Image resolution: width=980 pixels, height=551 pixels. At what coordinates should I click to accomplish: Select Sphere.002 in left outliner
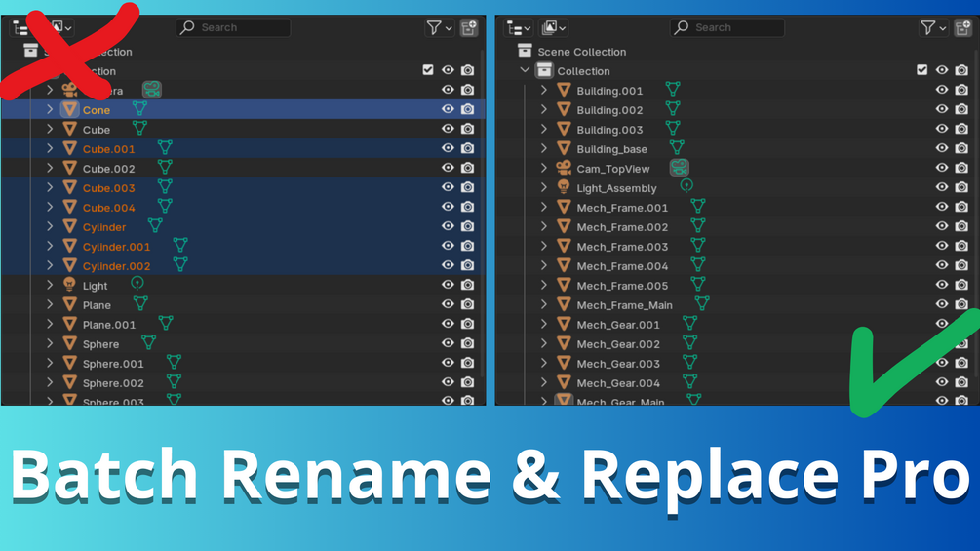click(113, 383)
